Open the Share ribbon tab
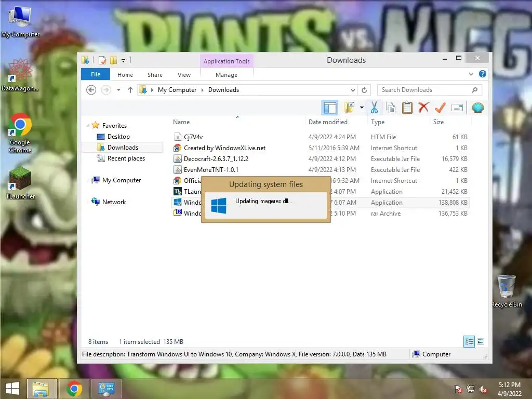The width and height of the screenshot is (532, 399). coord(155,75)
